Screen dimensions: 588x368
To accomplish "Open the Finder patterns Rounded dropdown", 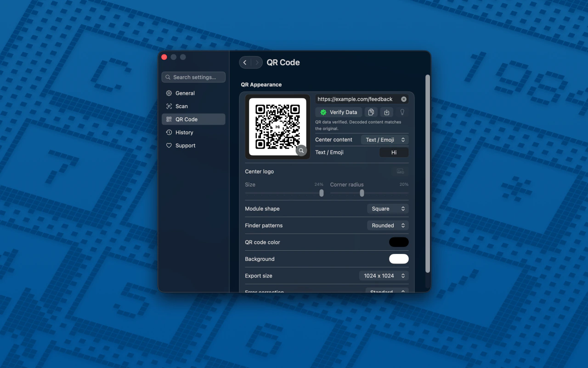I will (x=388, y=225).
